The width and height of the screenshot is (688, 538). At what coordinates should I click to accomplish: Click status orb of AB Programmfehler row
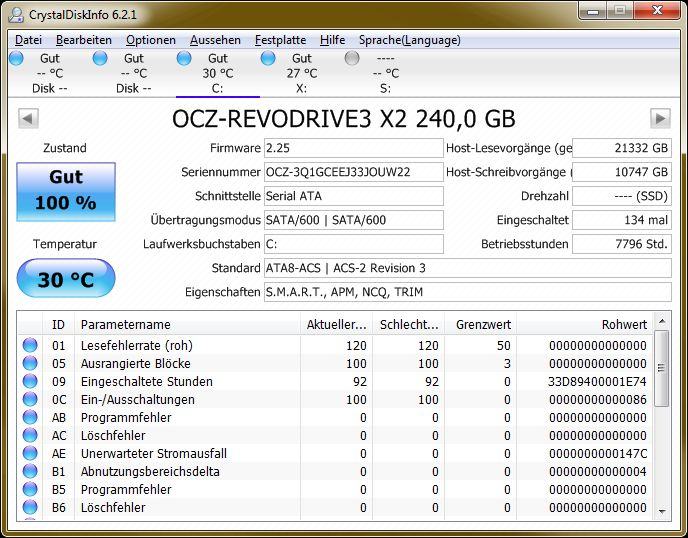[x=30, y=417]
